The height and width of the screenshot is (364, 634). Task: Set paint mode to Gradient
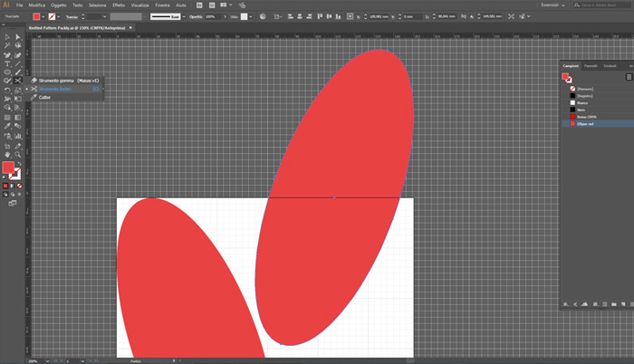(12, 186)
